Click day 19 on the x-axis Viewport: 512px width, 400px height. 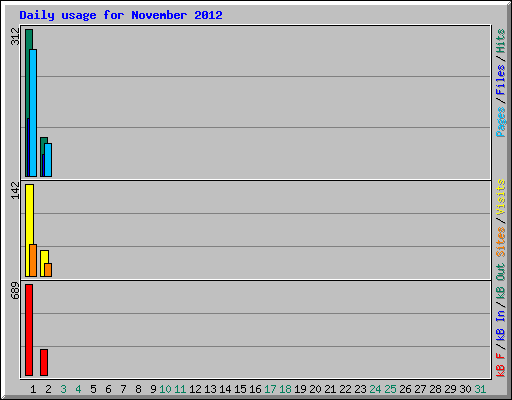tap(300, 389)
